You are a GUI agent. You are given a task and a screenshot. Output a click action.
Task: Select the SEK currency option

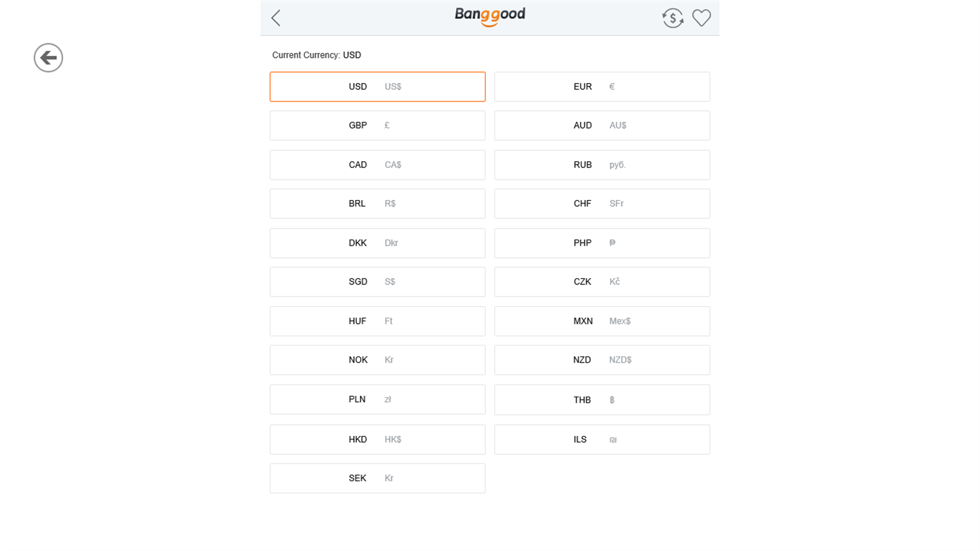coord(377,479)
